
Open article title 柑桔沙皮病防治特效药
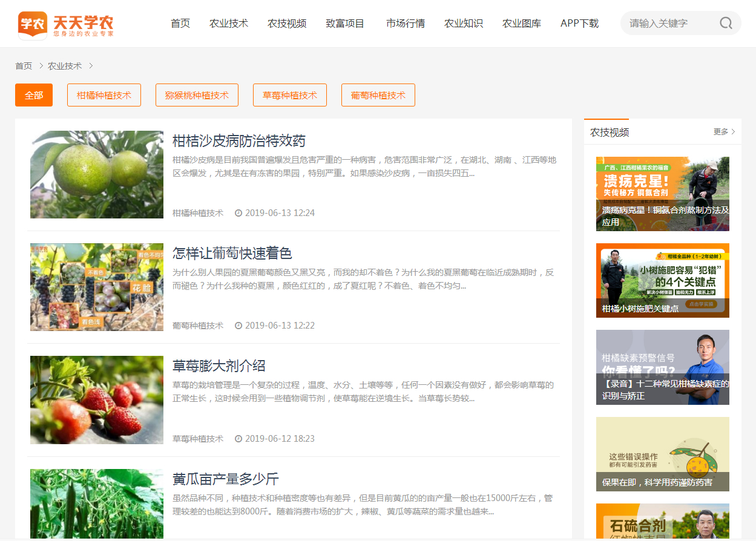click(x=239, y=141)
